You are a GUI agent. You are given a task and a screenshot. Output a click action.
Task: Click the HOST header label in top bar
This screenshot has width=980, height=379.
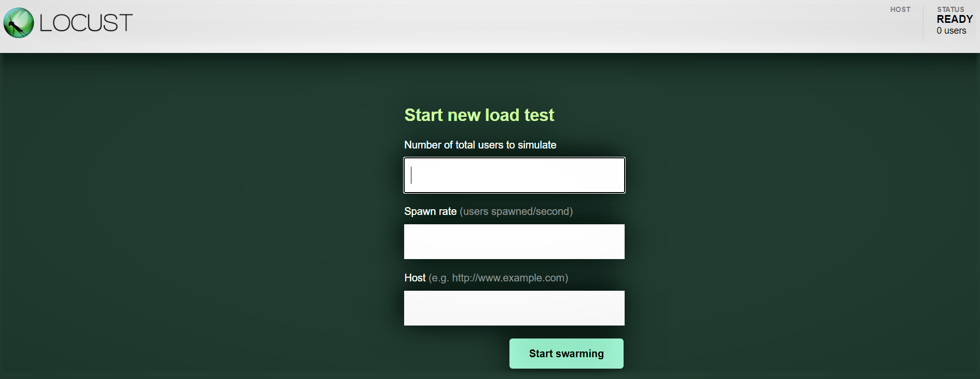pyautogui.click(x=900, y=9)
